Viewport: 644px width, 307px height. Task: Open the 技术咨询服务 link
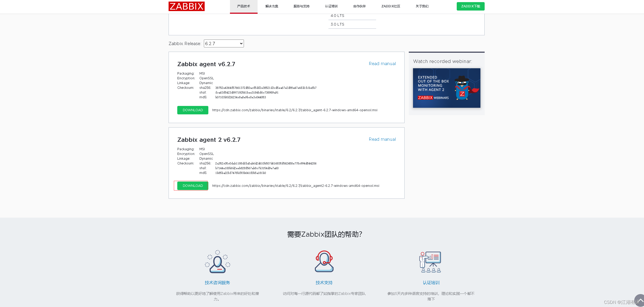coord(217,283)
